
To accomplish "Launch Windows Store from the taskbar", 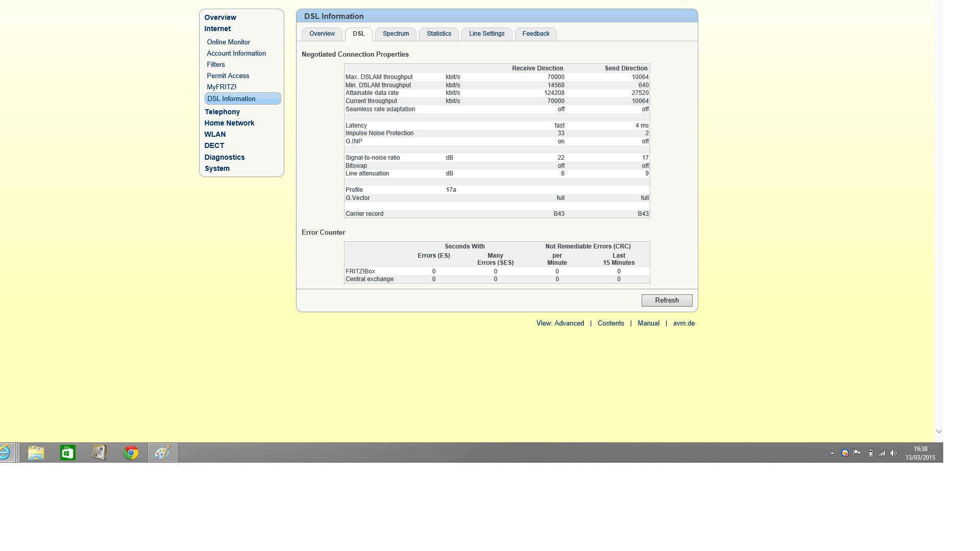I will pos(68,453).
